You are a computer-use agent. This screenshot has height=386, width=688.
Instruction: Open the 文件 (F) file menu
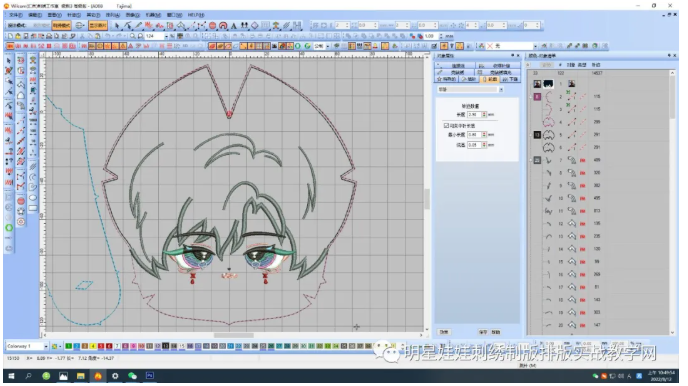click(16, 15)
